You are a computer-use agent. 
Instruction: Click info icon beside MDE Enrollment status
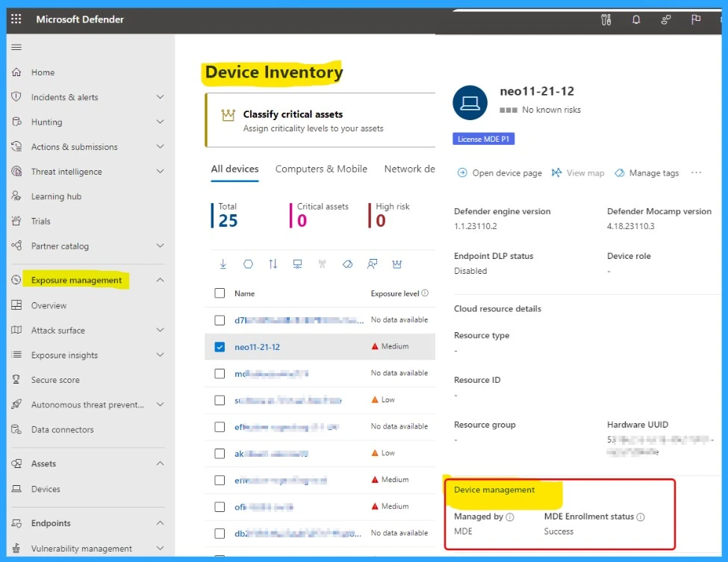pyautogui.click(x=641, y=517)
